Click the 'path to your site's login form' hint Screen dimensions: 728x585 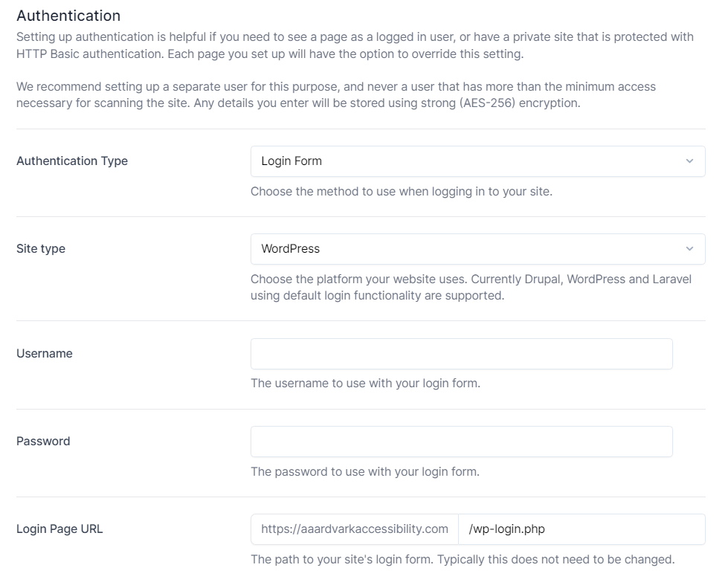pyautogui.click(x=463, y=560)
